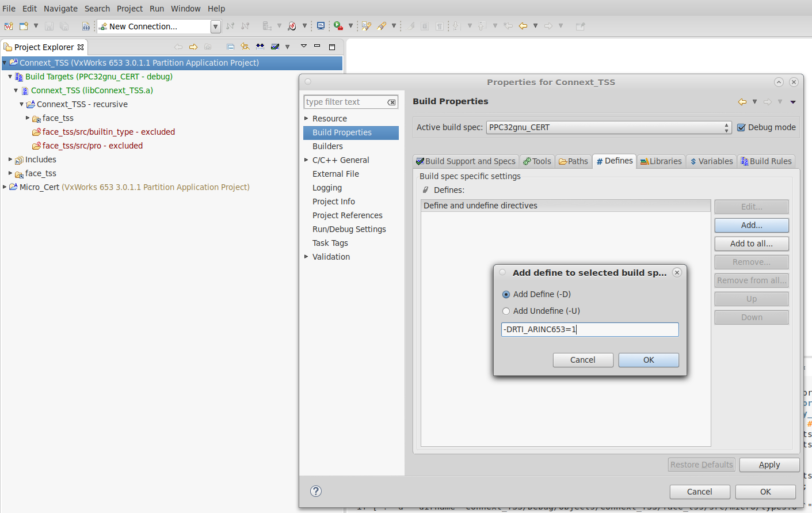
Task: Open the Build Properties header view menu triangle
Action: 793,102
